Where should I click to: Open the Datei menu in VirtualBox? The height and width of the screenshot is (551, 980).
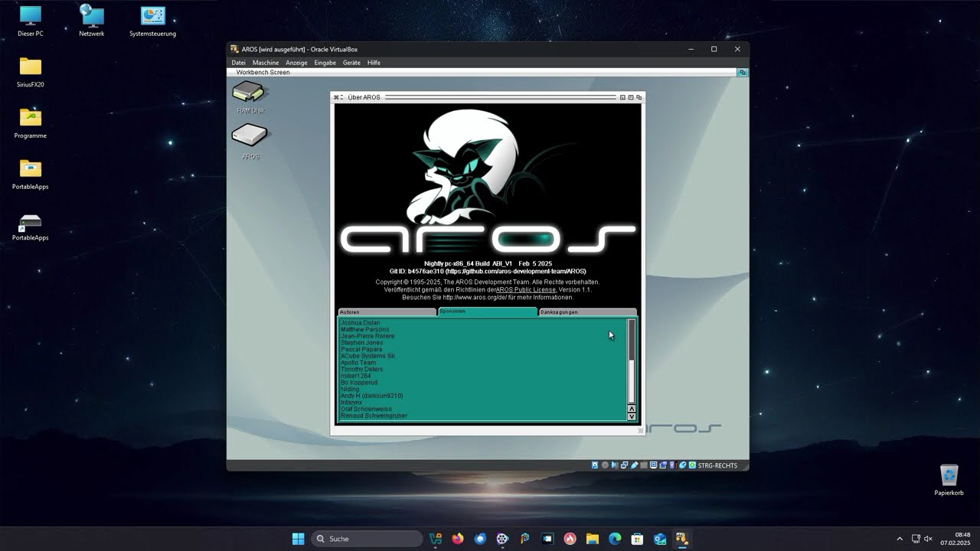click(238, 63)
